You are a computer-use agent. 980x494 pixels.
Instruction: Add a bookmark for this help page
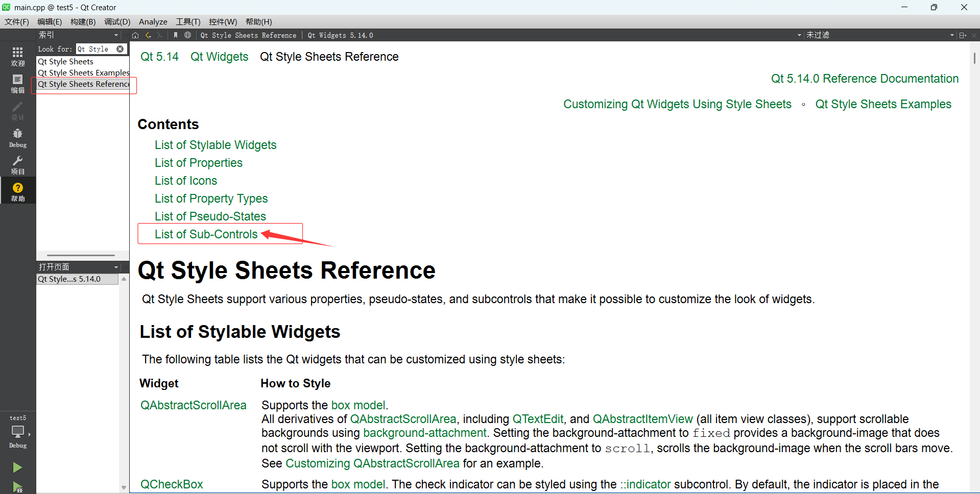click(176, 35)
